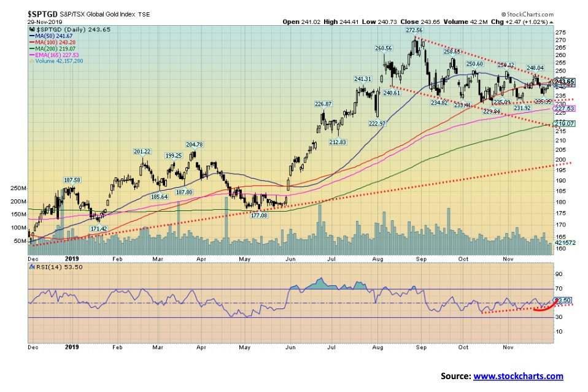The image size is (588, 392).
Task: Click the 250M volume axis label
Action: click(x=18, y=188)
